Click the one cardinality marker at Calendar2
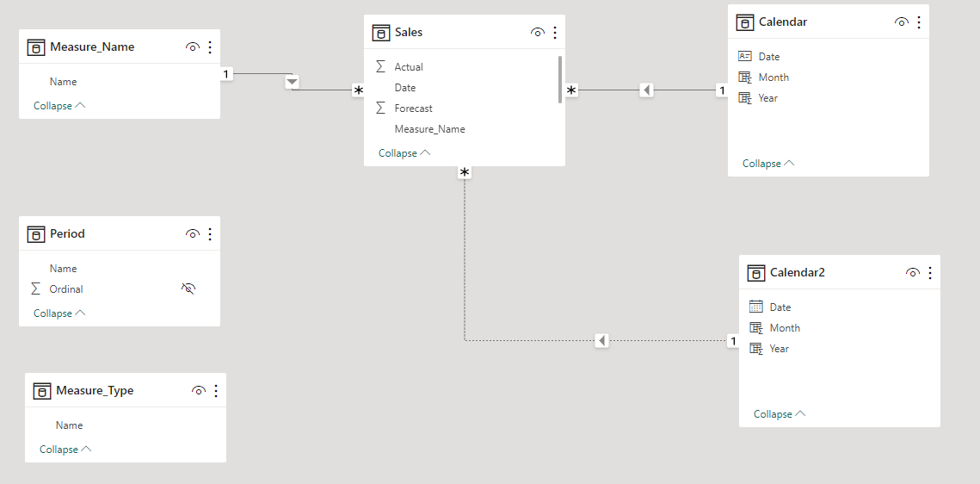 click(x=733, y=341)
